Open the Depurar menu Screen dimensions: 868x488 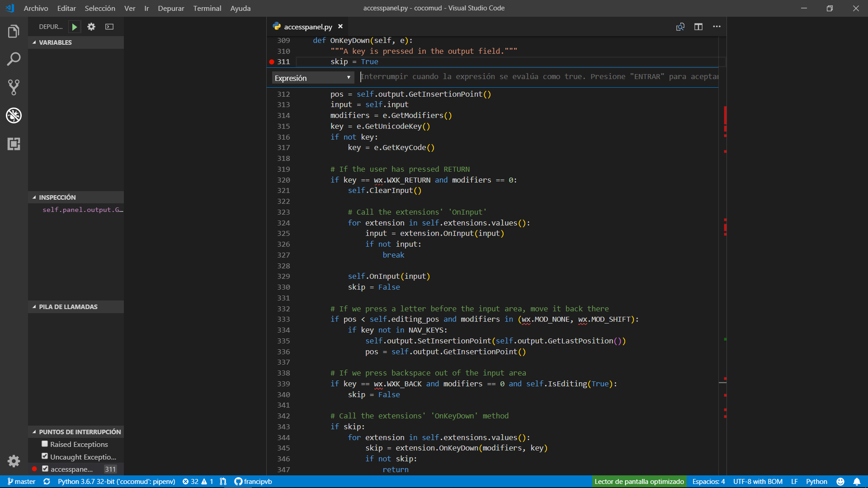(171, 8)
